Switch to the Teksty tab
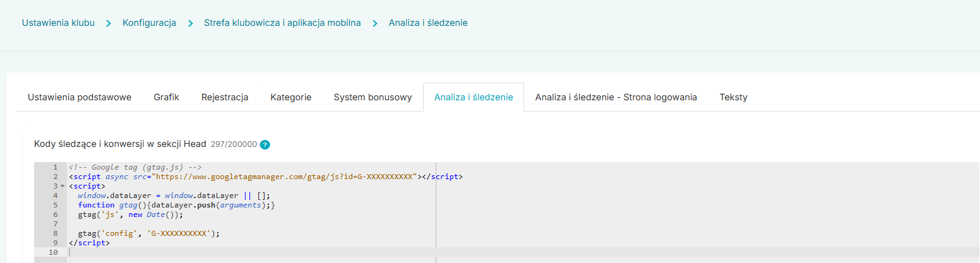The height and width of the screenshot is (263, 980). (x=733, y=97)
